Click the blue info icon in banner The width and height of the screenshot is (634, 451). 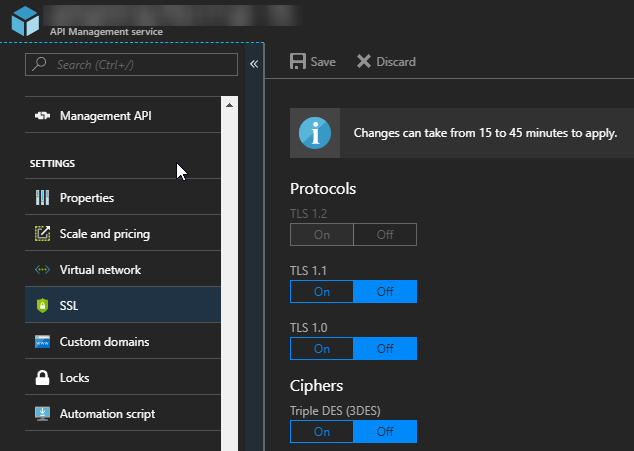pos(315,133)
